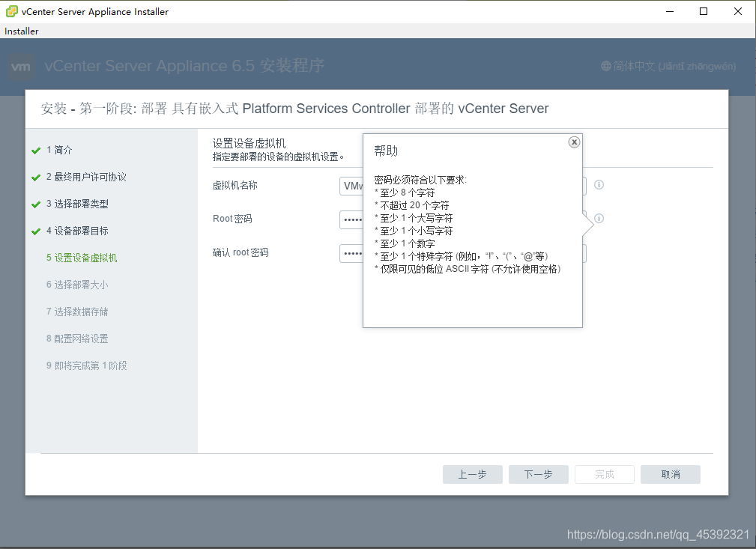Go to step 2 最终用户许可协议
This screenshot has width=756, height=549.
86,177
